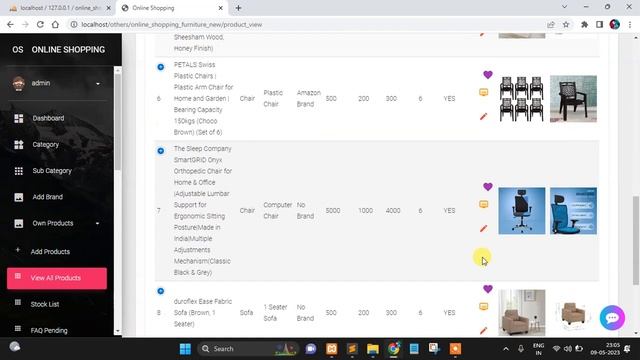Open the browser extensions puzzle icon
Image resolution: width=640 pixels, height=360 pixels.
(x=584, y=24)
